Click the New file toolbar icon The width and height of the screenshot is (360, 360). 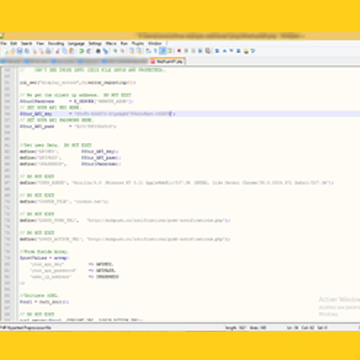coord(6,51)
